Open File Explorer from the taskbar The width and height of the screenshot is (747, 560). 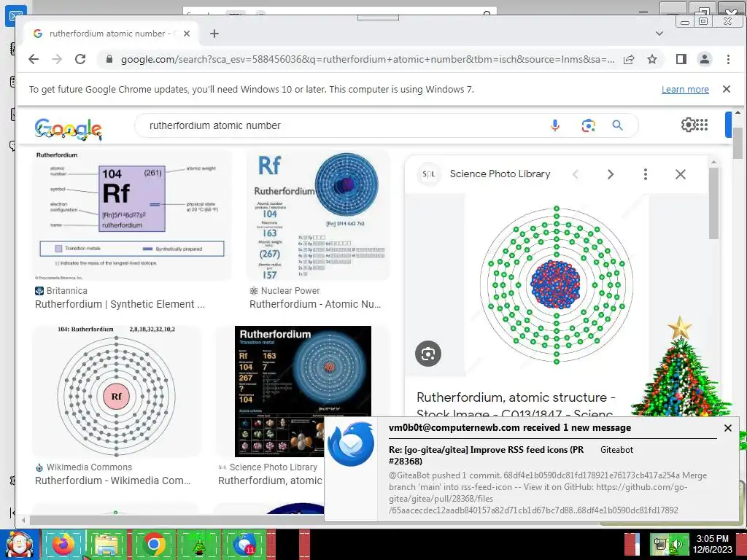coord(108,545)
